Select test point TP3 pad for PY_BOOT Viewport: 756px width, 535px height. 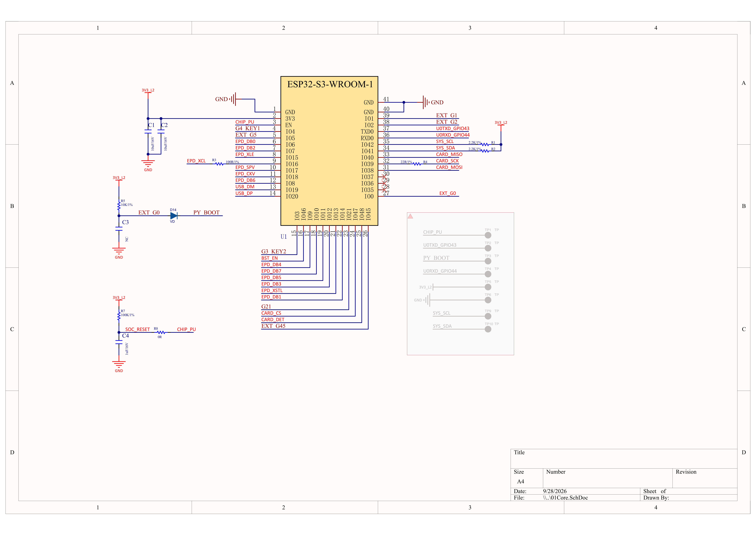click(x=488, y=261)
